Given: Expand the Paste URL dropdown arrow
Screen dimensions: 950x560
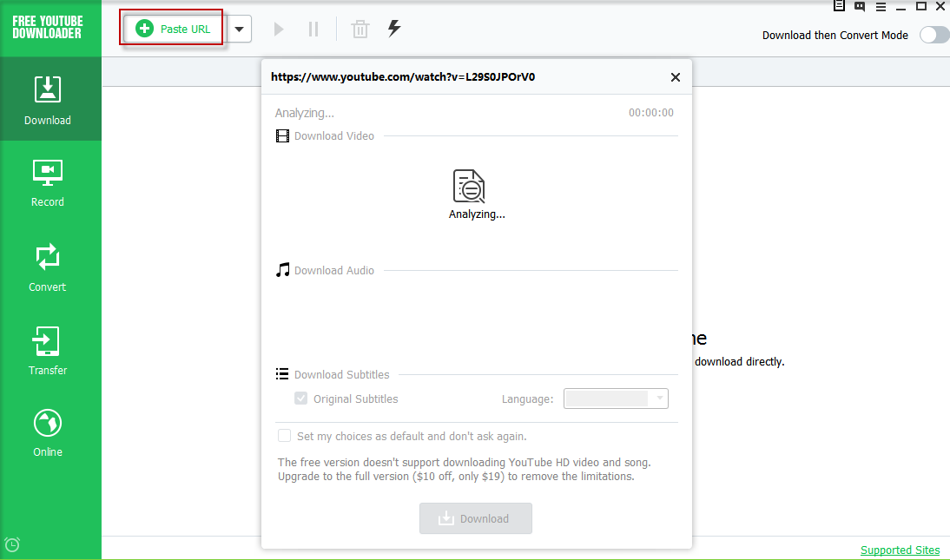Looking at the screenshot, I should (240, 30).
